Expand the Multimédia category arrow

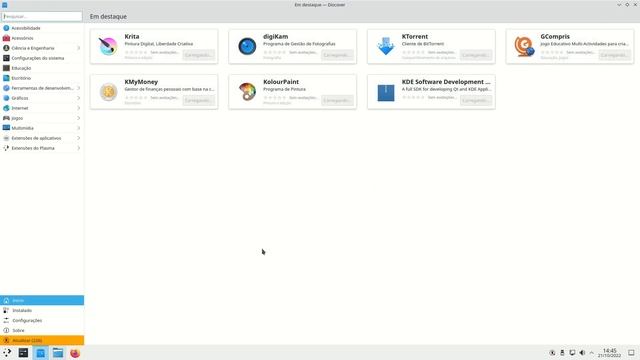click(78, 128)
